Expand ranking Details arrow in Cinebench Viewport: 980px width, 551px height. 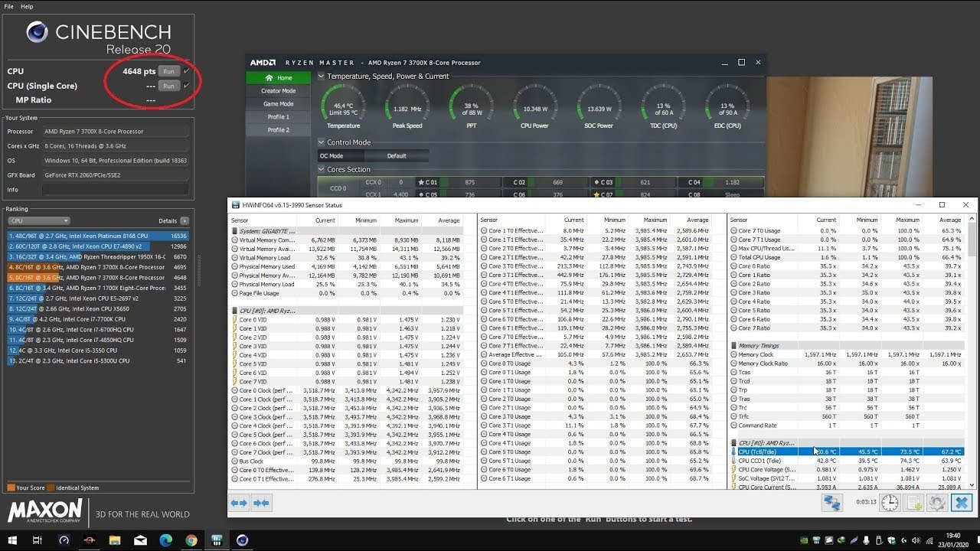click(x=184, y=220)
